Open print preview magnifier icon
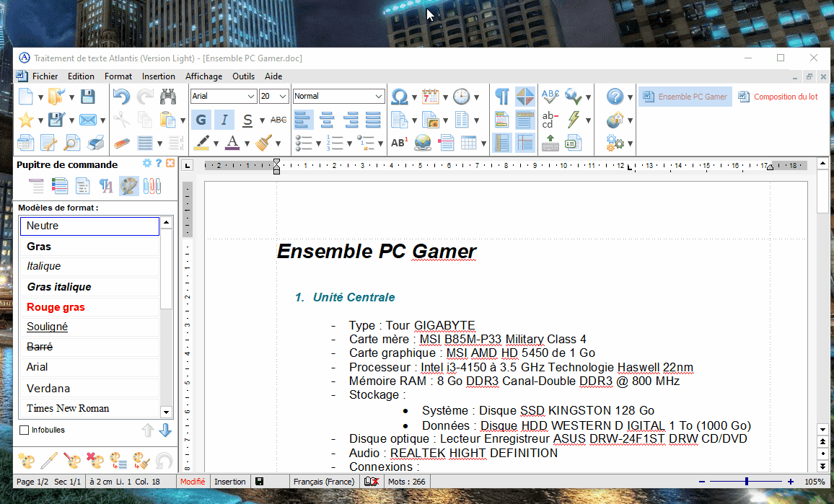Image resolution: width=834 pixels, height=504 pixels. point(72,143)
